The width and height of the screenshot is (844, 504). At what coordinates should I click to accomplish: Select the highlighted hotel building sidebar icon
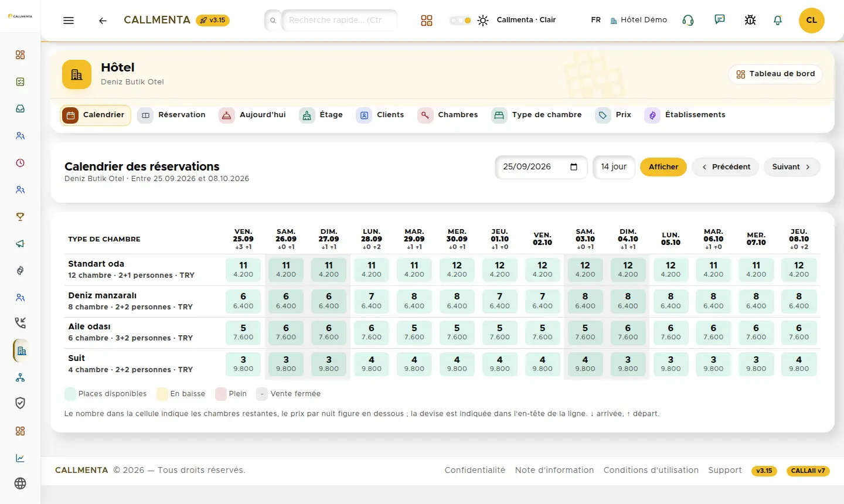[21, 351]
